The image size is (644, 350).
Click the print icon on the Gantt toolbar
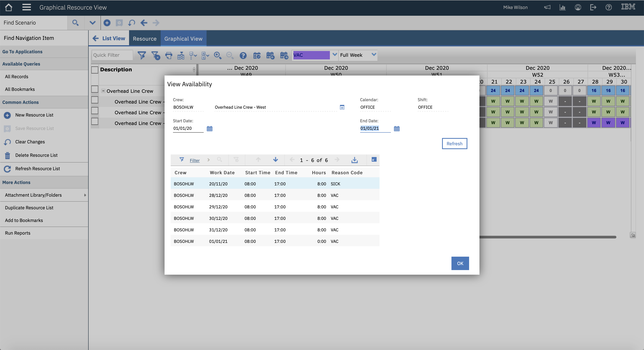pyautogui.click(x=169, y=55)
